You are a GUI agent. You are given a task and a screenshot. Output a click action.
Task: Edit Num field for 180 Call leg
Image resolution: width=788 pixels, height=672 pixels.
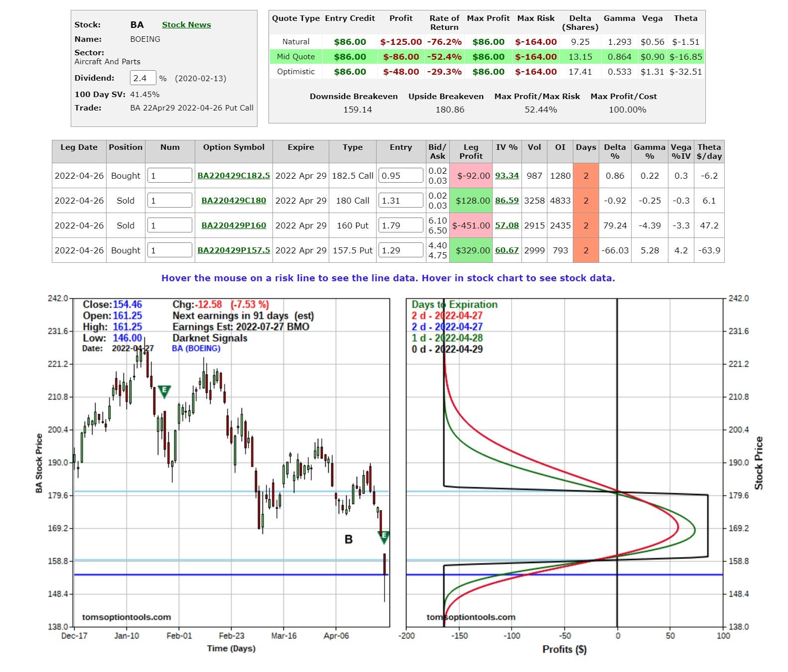pyautogui.click(x=170, y=200)
